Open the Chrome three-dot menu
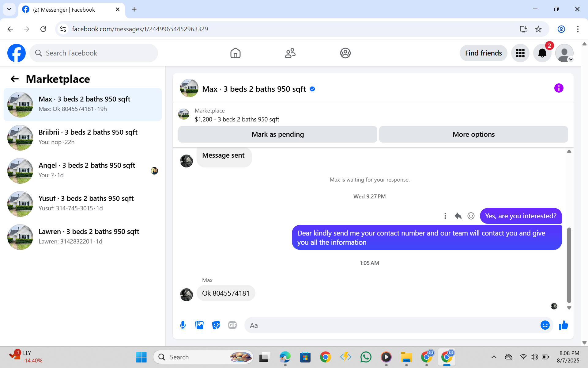Screen dimensions: 588x368 pyautogui.click(x=578, y=29)
